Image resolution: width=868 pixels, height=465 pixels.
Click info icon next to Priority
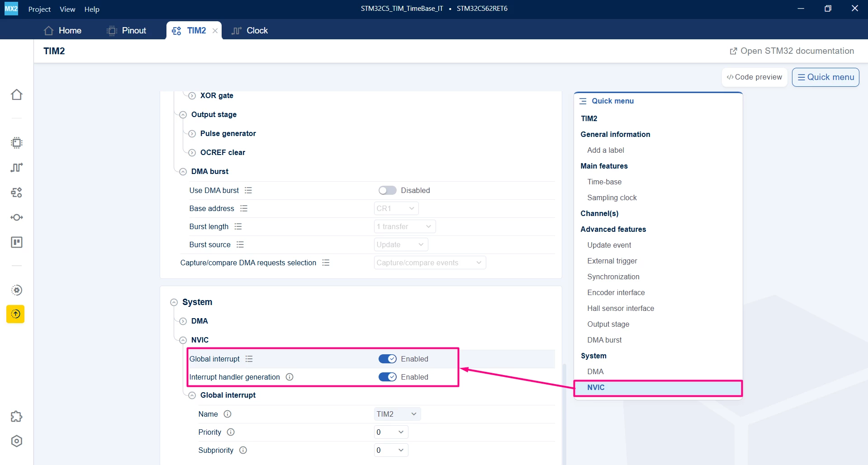pyautogui.click(x=231, y=432)
